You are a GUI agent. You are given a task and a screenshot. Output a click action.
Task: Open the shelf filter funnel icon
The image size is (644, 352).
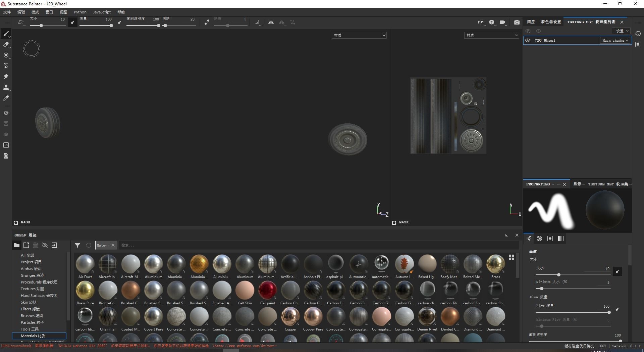[x=77, y=245]
